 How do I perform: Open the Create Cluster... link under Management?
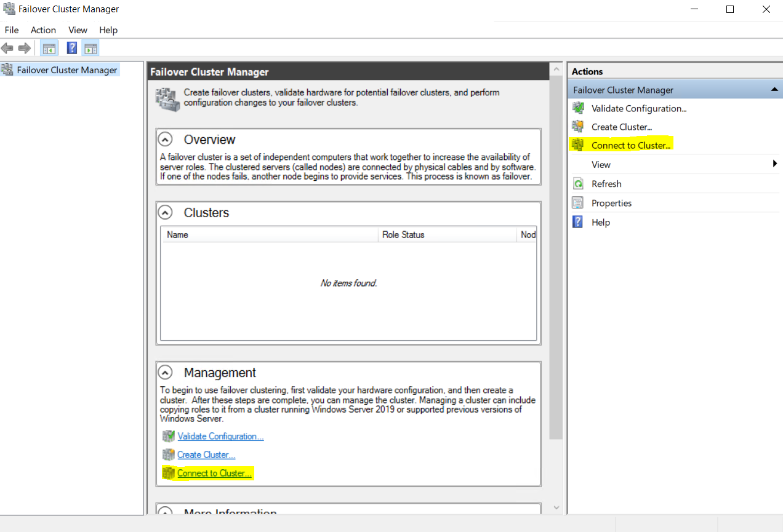pyautogui.click(x=206, y=455)
